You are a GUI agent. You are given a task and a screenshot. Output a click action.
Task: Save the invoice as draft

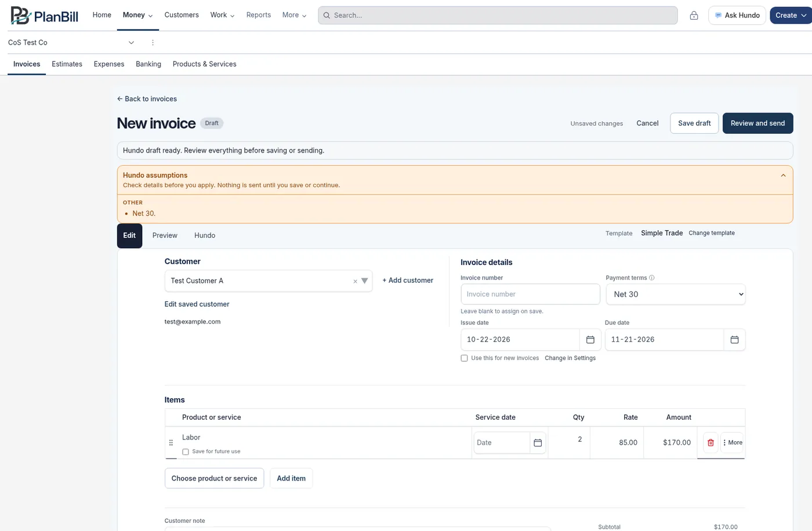point(694,123)
